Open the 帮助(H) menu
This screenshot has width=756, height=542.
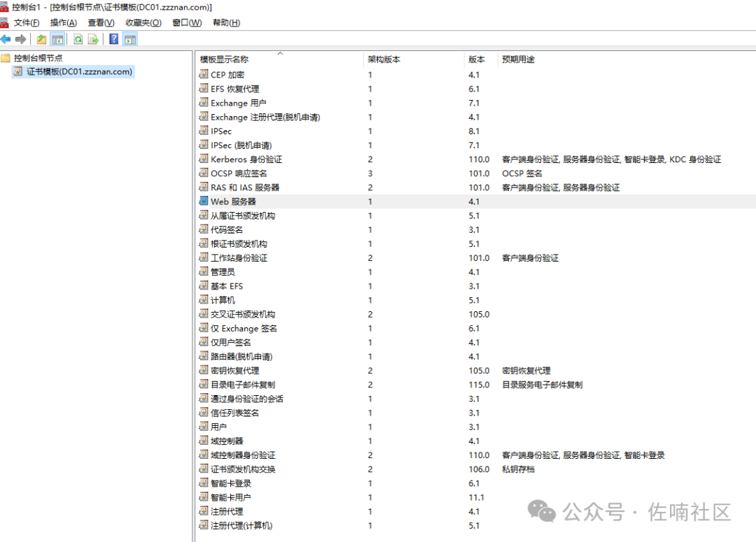point(227,22)
